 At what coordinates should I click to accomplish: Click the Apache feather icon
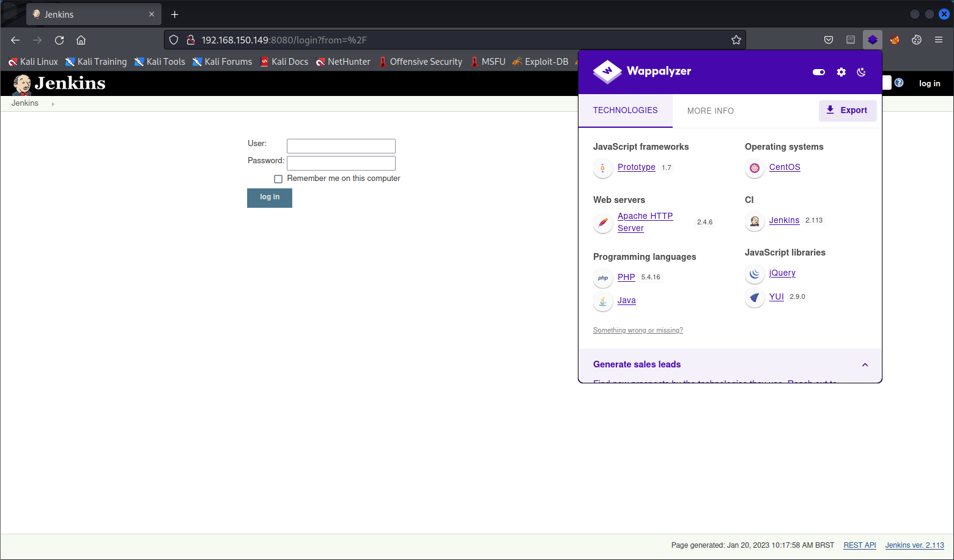603,223
